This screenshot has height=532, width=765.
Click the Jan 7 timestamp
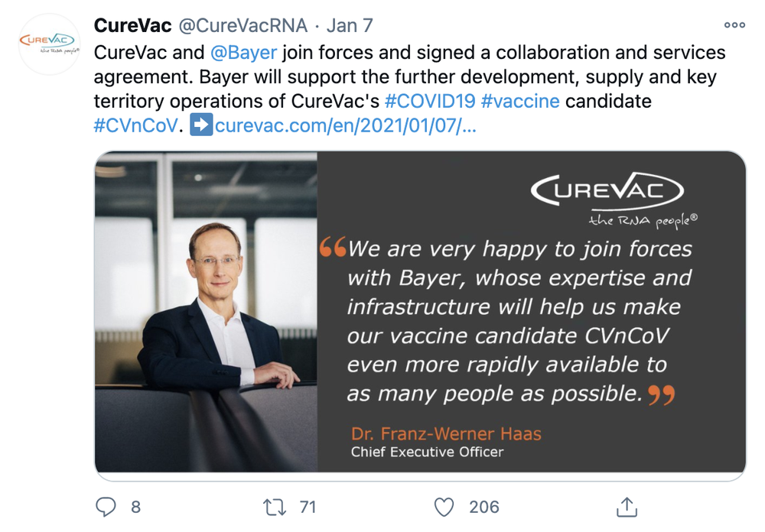tap(350, 25)
